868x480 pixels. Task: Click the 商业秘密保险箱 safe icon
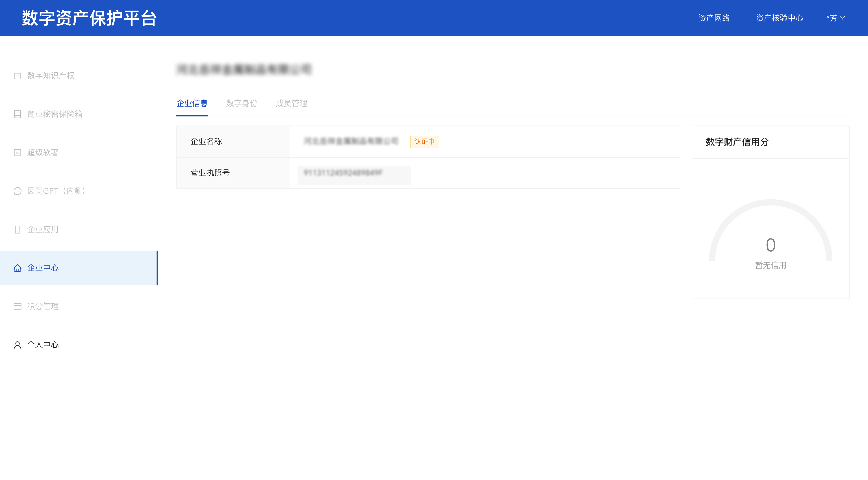coord(18,114)
